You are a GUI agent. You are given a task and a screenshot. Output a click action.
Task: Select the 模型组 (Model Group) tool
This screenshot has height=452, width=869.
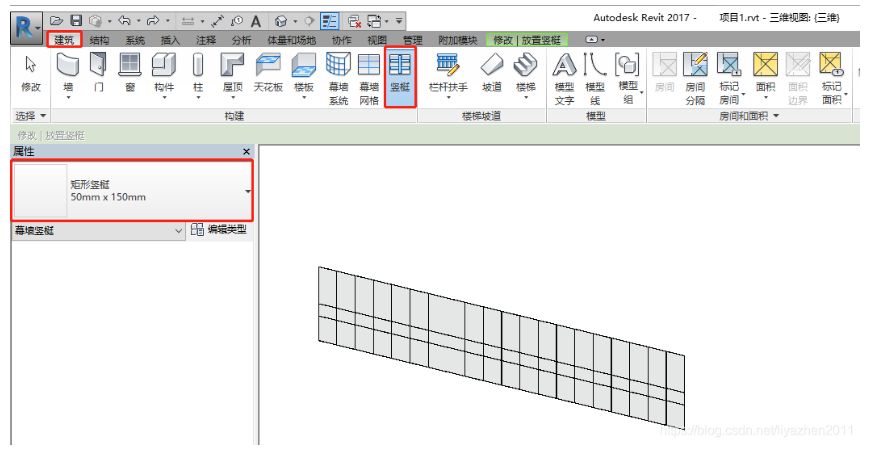pyautogui.click(x=628, y=78)
